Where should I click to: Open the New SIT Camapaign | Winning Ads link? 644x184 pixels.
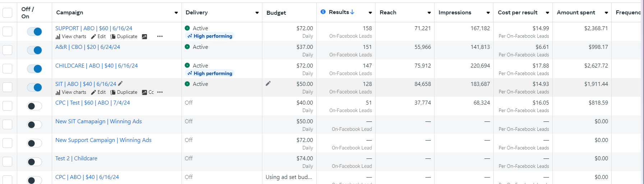(98, 121)
